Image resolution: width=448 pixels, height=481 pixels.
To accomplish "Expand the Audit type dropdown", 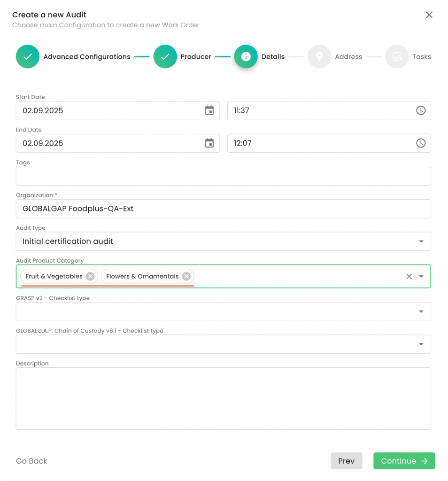I will pos(421,241).
